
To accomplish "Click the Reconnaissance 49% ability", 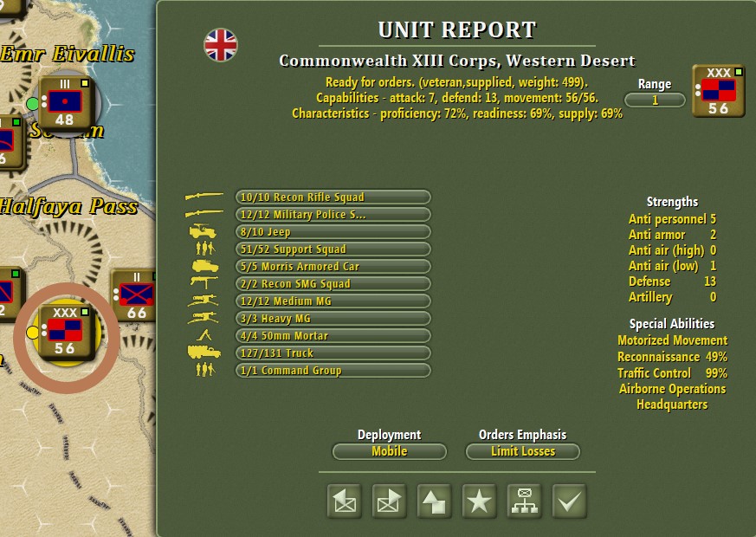I will 673,357.
